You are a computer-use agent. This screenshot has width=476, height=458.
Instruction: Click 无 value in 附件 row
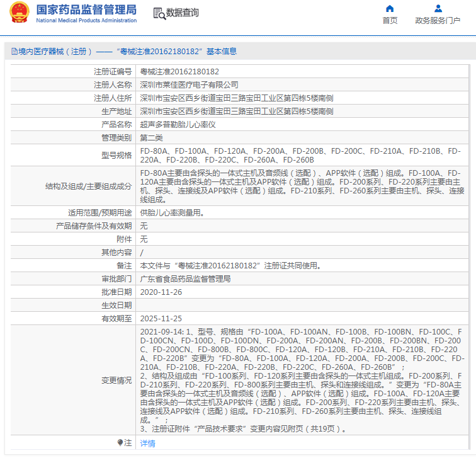144,239
